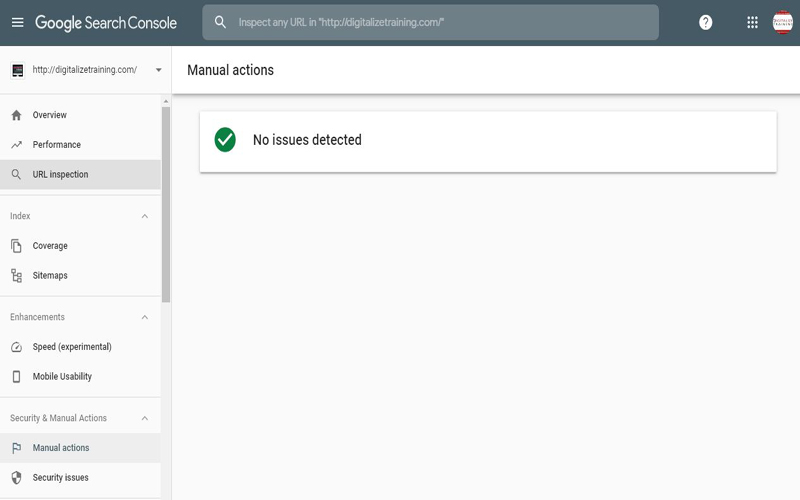Click the Speed gauge icon

[16, 347]
